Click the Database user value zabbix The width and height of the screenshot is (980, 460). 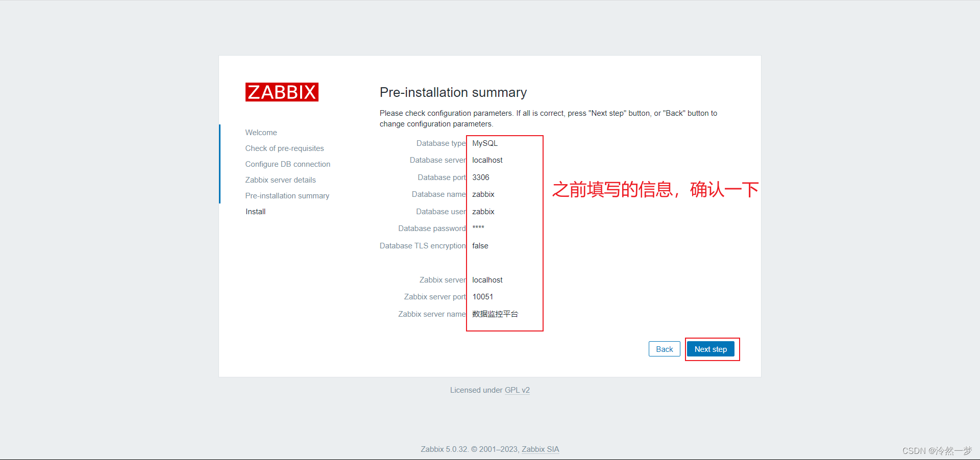pos(483,212)
